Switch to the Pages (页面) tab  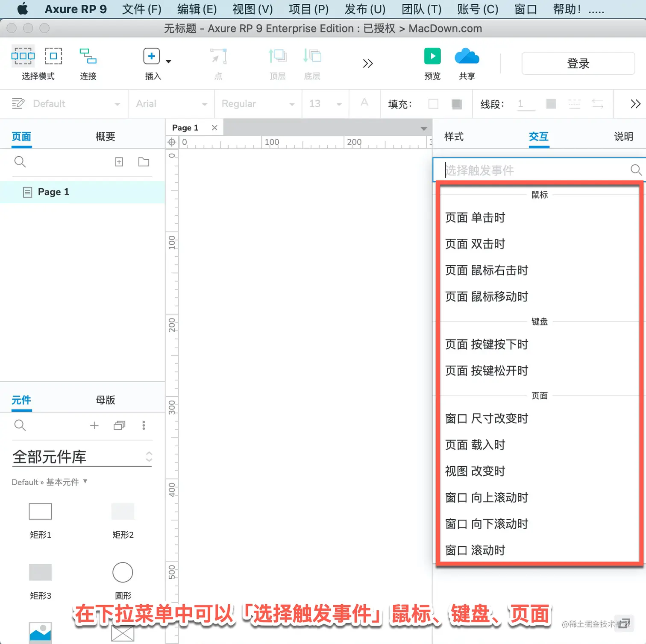tap(21, 137)
